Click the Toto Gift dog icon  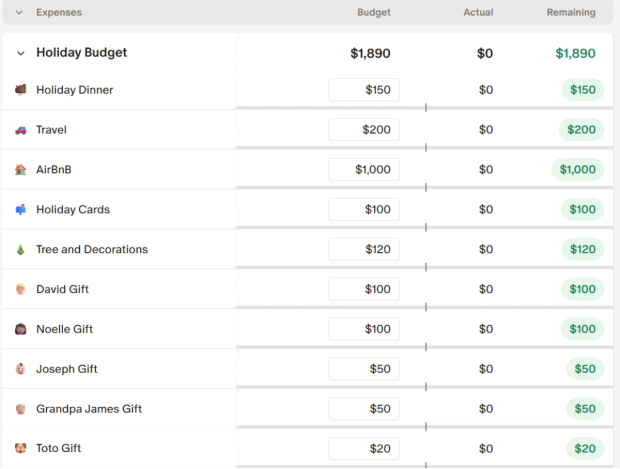(x=20, y=449)
